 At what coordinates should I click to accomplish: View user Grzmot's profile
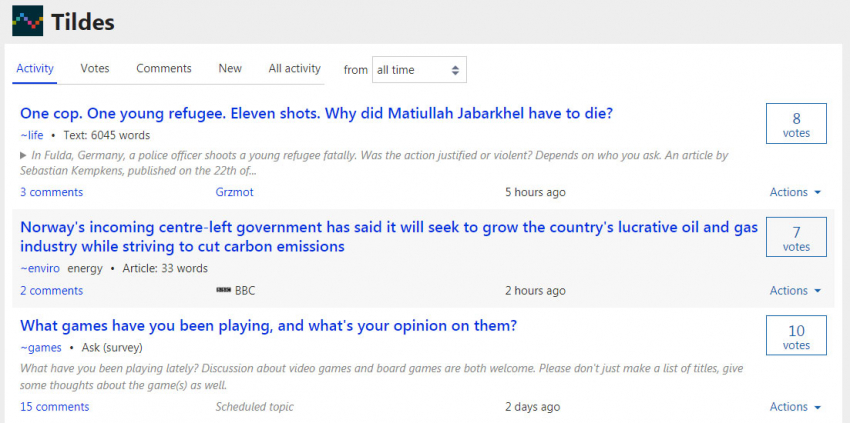tap(235, 192)
